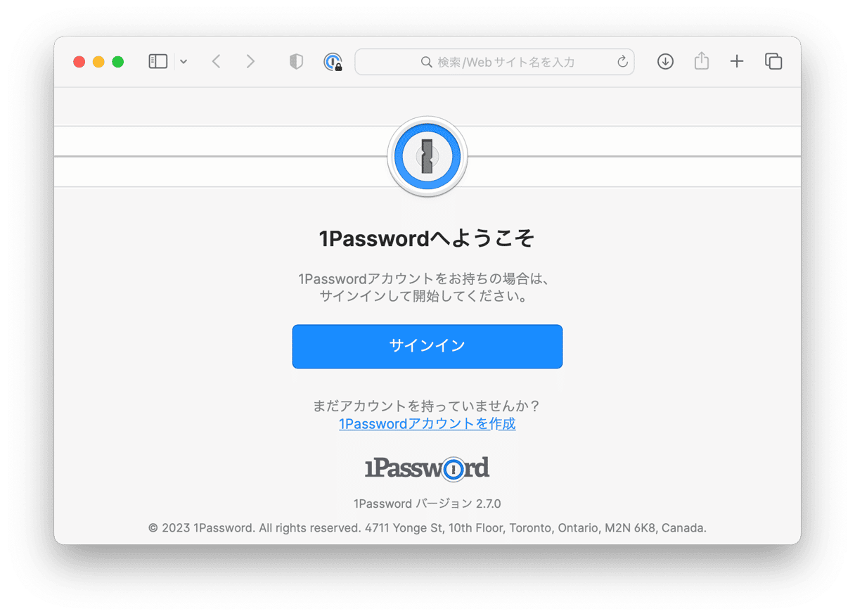This screenshot has width=855, height=616.
Task: Go back to the previous page
Action: (x=217, y=62)
